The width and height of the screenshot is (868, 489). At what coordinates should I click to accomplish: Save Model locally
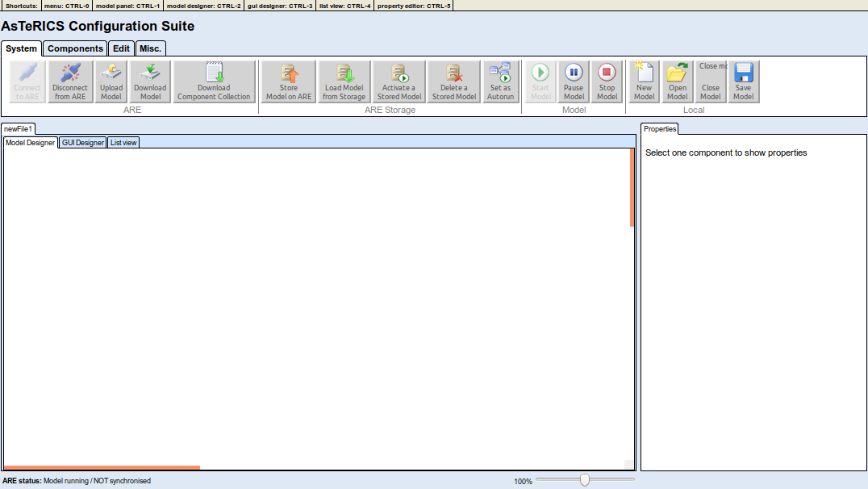(744, 81)
